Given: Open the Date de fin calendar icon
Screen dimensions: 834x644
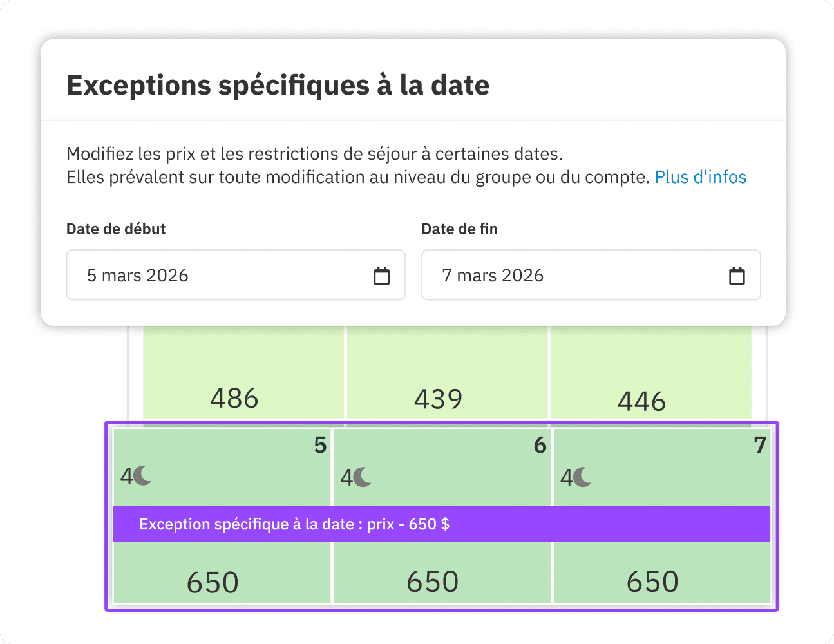Looking at the screenshot, I should tap(736, 275).
